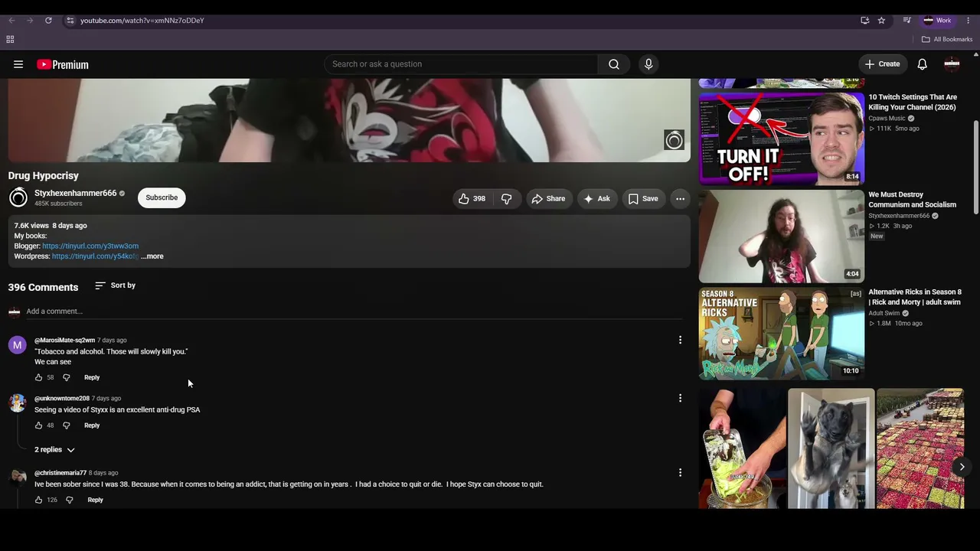Open the browser media controls icon

click(906, 21)
